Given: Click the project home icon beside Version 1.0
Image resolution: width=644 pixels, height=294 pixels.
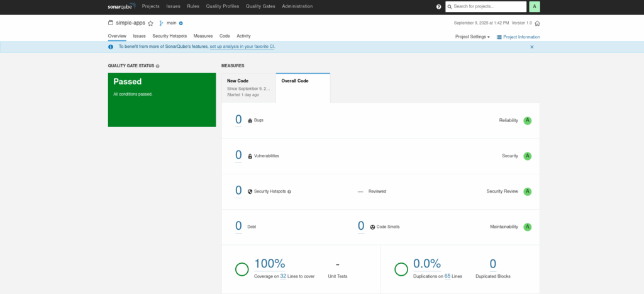Looking at the screenshot, I should coord(537,23).
